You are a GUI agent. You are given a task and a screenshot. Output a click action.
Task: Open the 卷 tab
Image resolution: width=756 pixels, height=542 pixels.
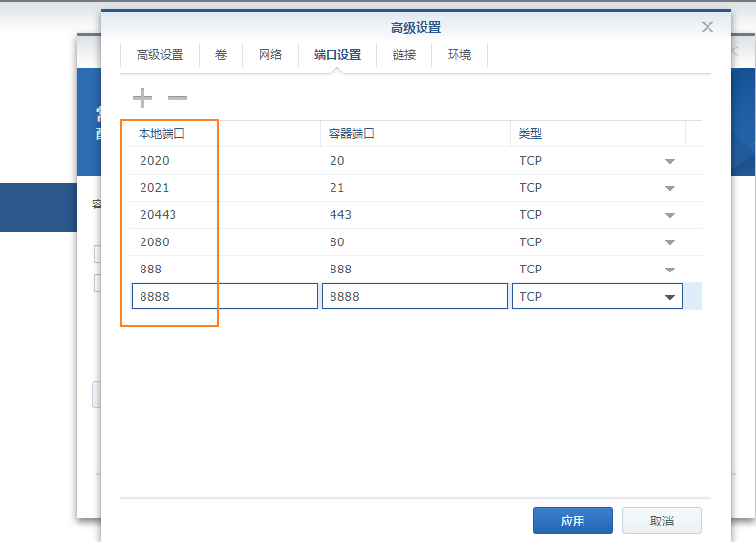(x=221, y=55)
